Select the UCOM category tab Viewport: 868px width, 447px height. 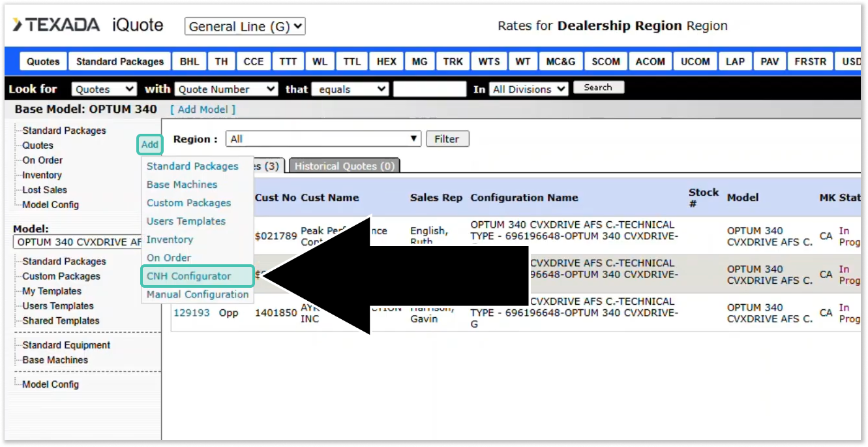coord(696,61)
